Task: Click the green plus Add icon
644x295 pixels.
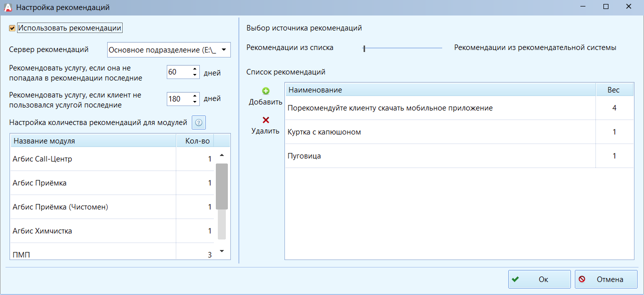Action: (x=266, y=91)
